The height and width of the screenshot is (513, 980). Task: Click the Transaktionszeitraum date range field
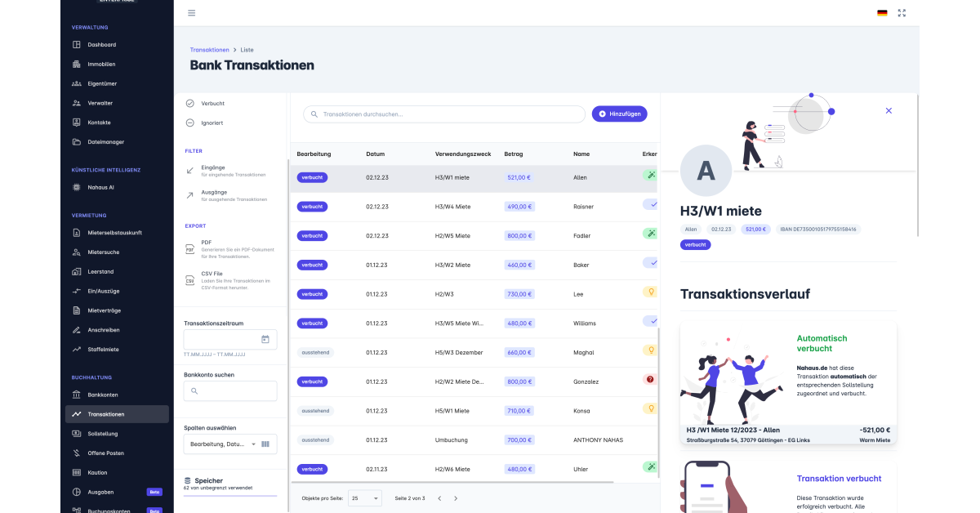coord(230,339)
